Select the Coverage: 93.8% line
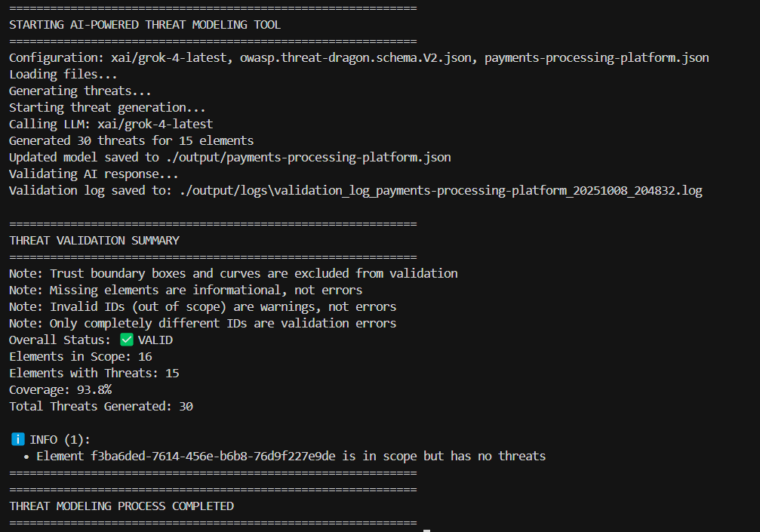This screenshot has height=532, width=760. (x=60, y=389)
